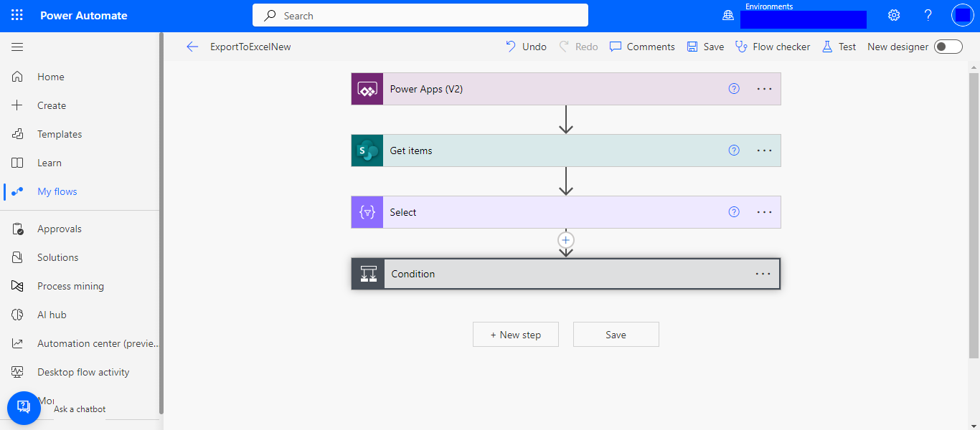
Task: Open the Condition step options menu
Action: coord(763,274)
